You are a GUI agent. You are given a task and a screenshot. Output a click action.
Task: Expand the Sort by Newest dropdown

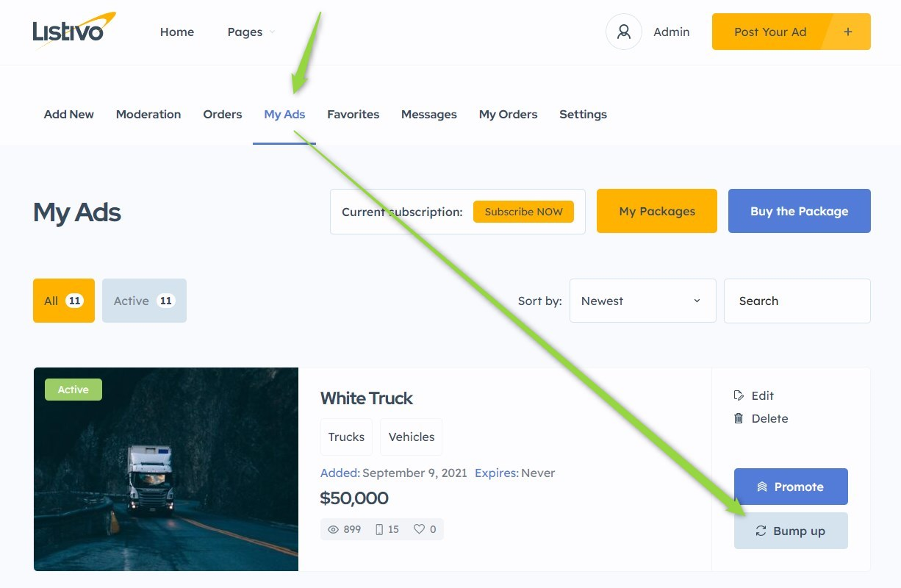643,301
